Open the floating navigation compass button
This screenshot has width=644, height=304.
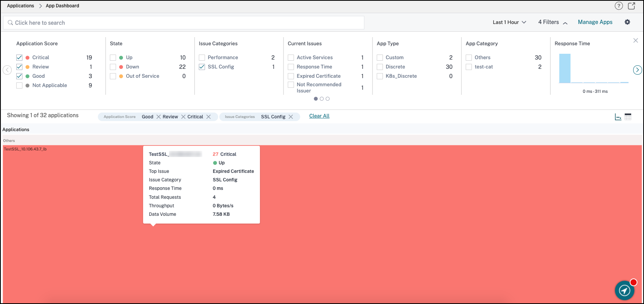[624, 290]
